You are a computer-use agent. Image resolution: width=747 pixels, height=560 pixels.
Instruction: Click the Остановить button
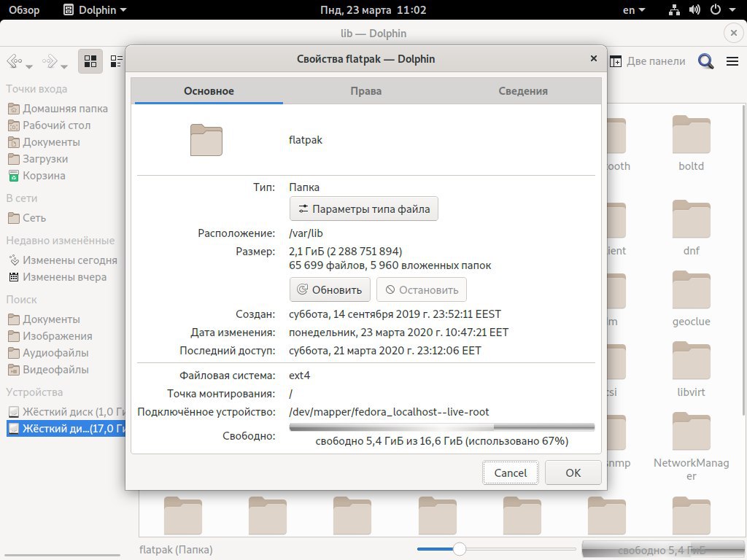click(421, 289)
